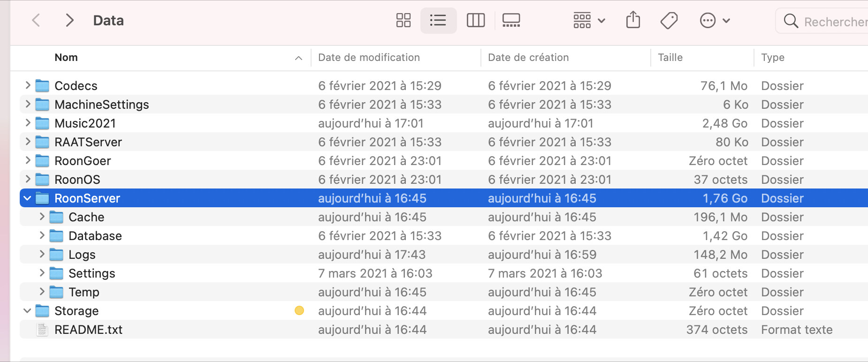Click the 2,48 Go size of Music2021
The image size is (868, 362).
click(724, 123)
